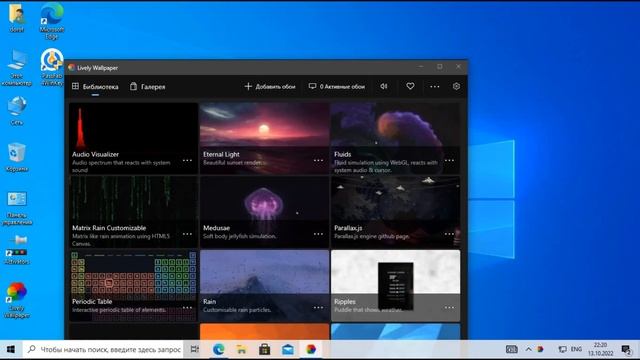Image resolution: width=640 pixels, height=360 pixels.
Task: Open more options for Medusae
Action: point(318,234)
